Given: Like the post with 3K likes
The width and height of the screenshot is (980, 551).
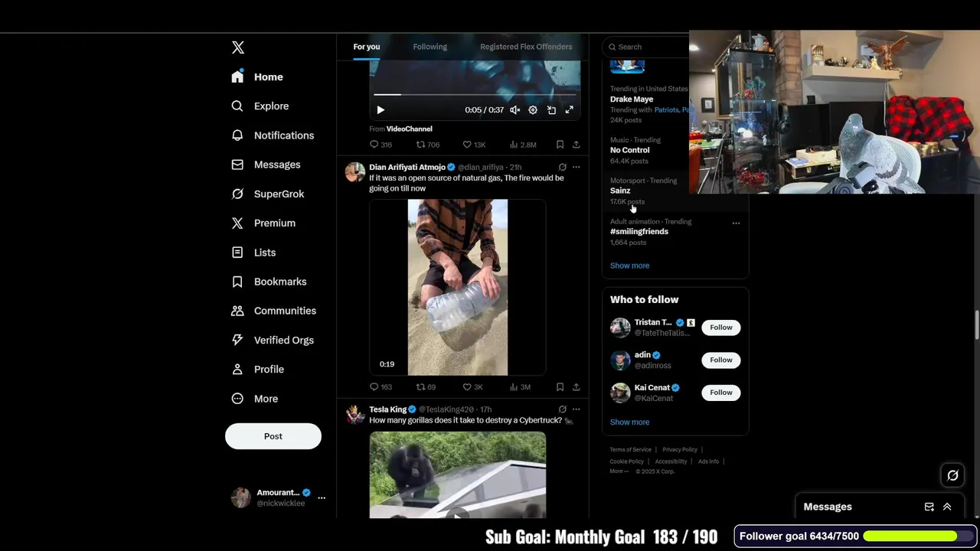Looking at the screenshot, I should pyautogui.click(x=472, y=387).
